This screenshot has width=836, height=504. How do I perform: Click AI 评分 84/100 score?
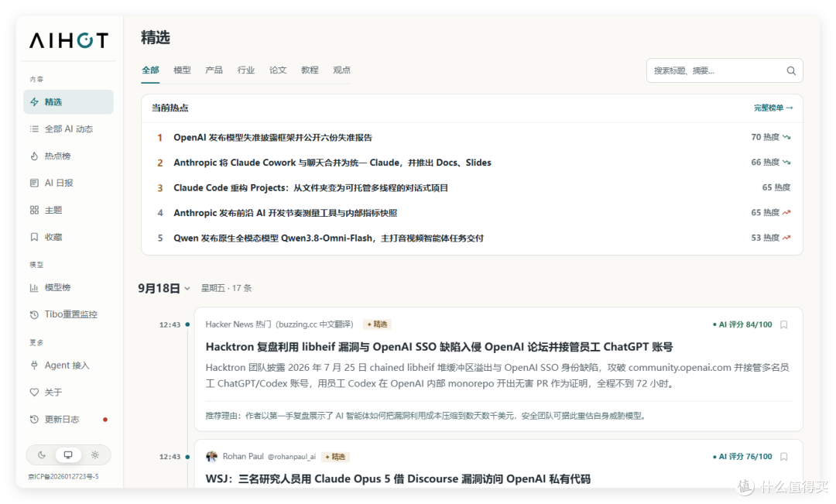742,324
